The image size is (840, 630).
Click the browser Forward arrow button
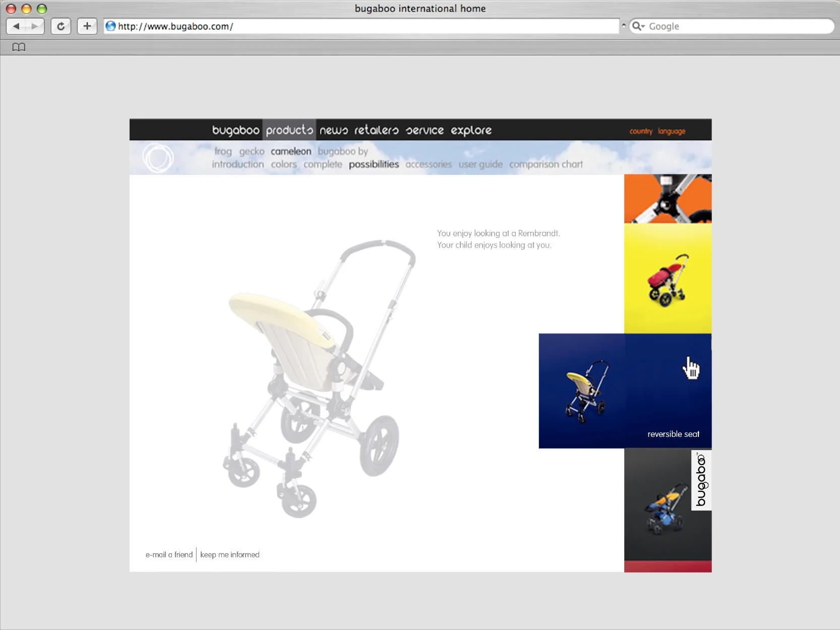(x=35, y=26)
